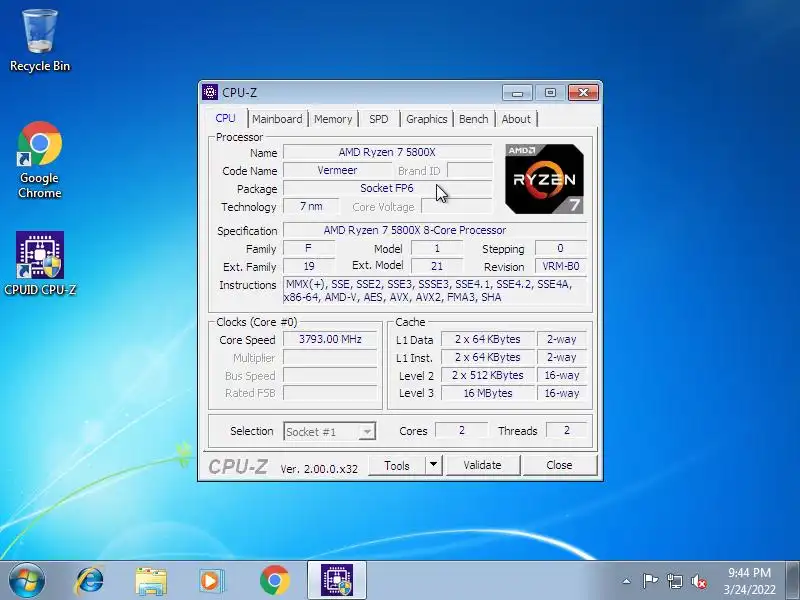Open Windows Explorer from the taskbar
The height and width of the screenshot is (600, 800).
(x=151, y=581)
